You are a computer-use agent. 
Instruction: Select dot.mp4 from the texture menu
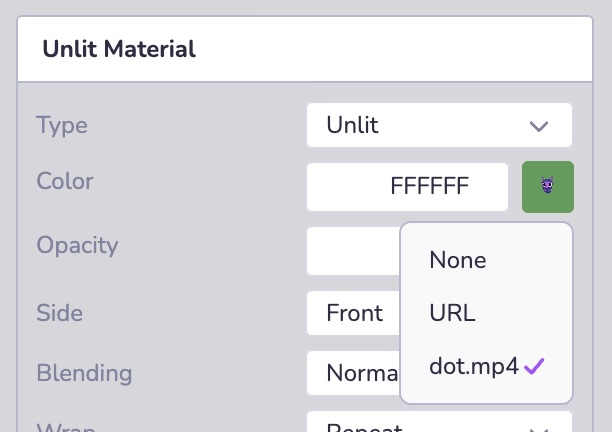[473, 366]
